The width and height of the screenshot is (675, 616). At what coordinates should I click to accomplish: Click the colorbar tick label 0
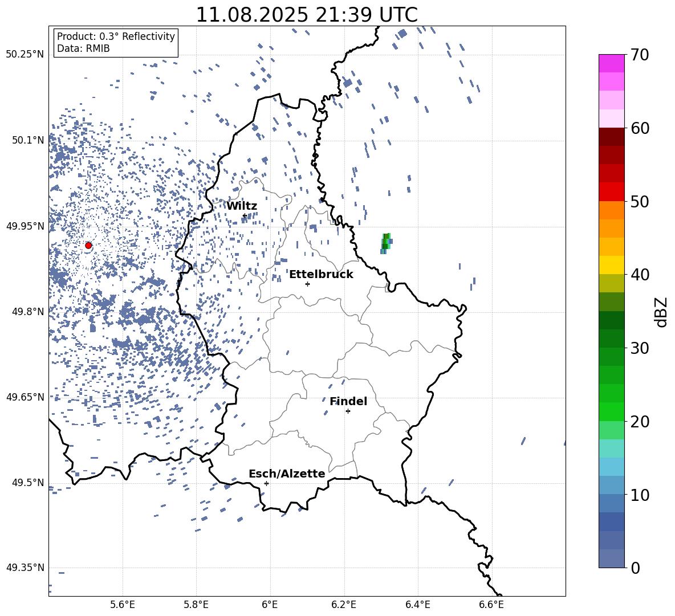[635, 568]
